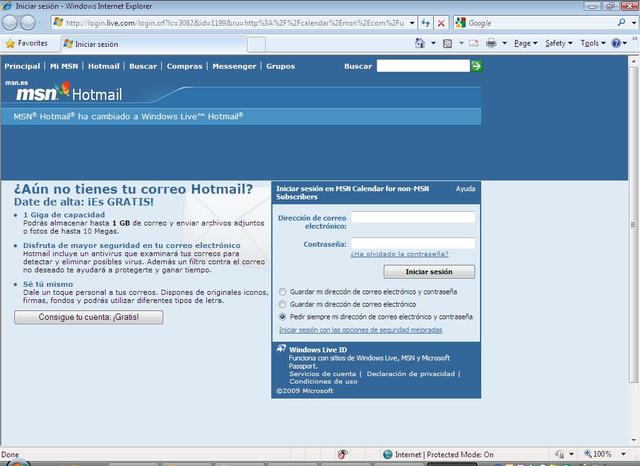The image size is (640, 466).
Task: Click the Contraseña password field
Action: [413, 244]
